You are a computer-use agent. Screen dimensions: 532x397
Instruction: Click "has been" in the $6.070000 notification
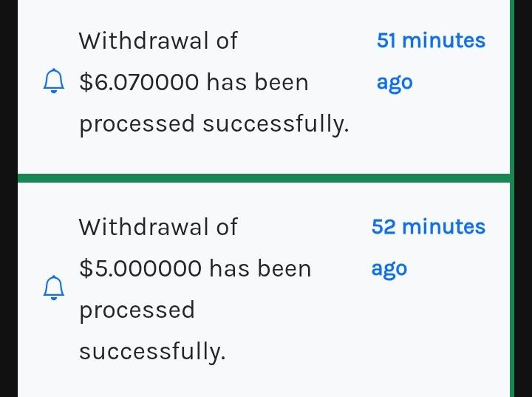[257, 82]
